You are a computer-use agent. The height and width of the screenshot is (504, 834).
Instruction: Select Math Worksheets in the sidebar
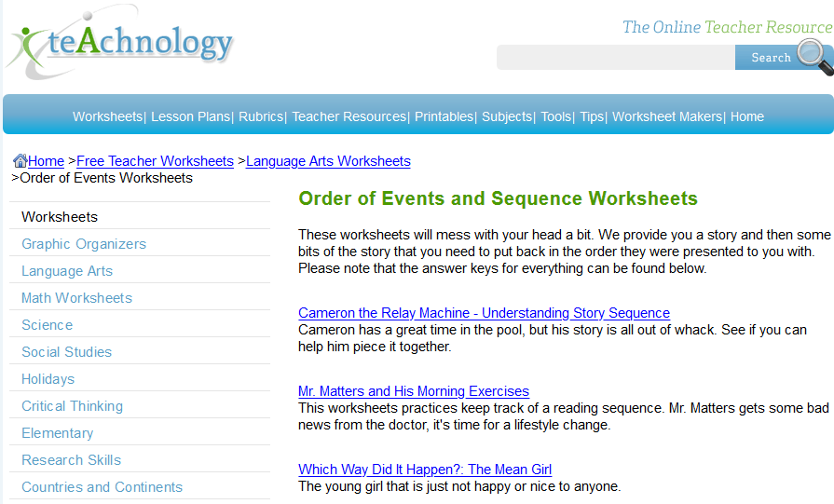pyautogui.click(x=76, y=298)
